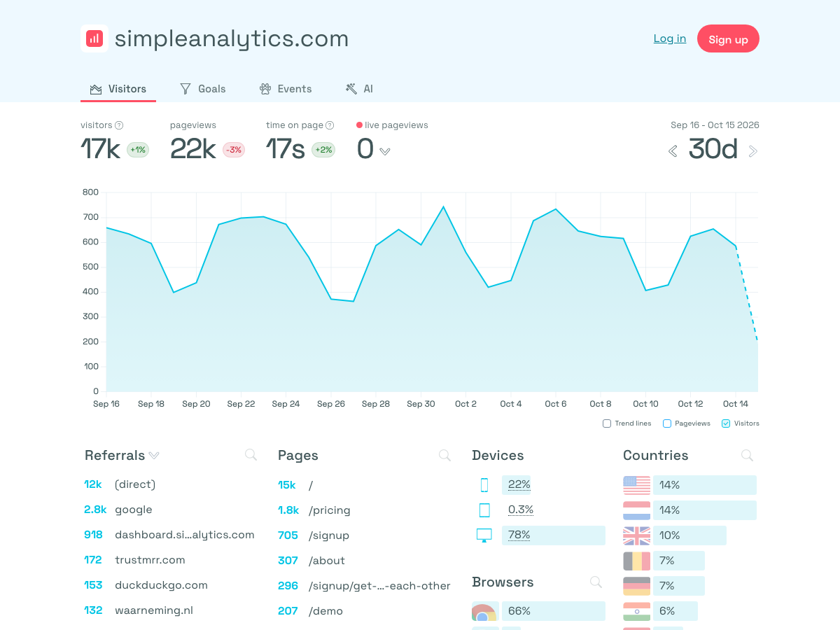The height and width of the screenshot is (630, 840).
Task: Enable the Pageviews checkbox
Action: pos(667,423)
